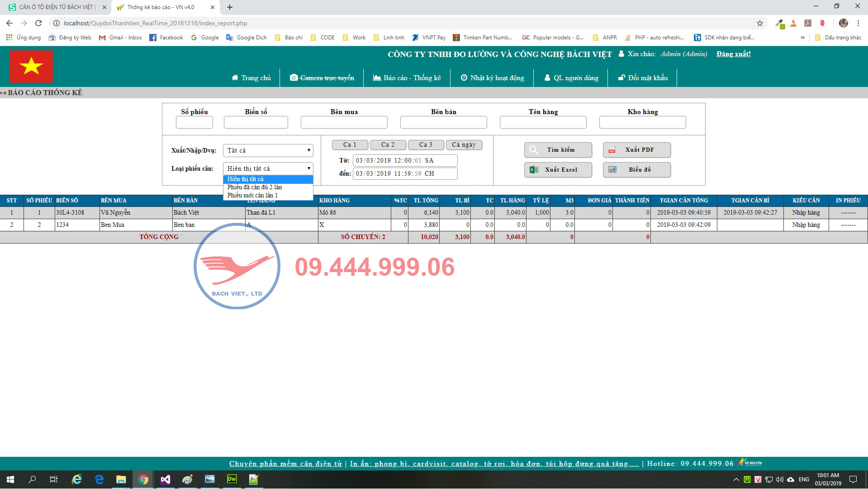
Task: Open the Windows Start menu
Action: pyautogui.click(x=10, y=479)
